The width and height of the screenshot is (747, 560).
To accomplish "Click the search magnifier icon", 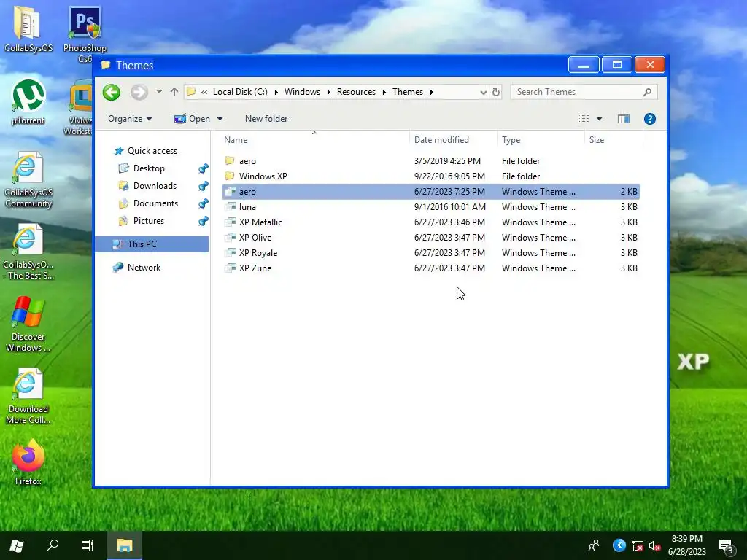I will click(x=647, y=92).
